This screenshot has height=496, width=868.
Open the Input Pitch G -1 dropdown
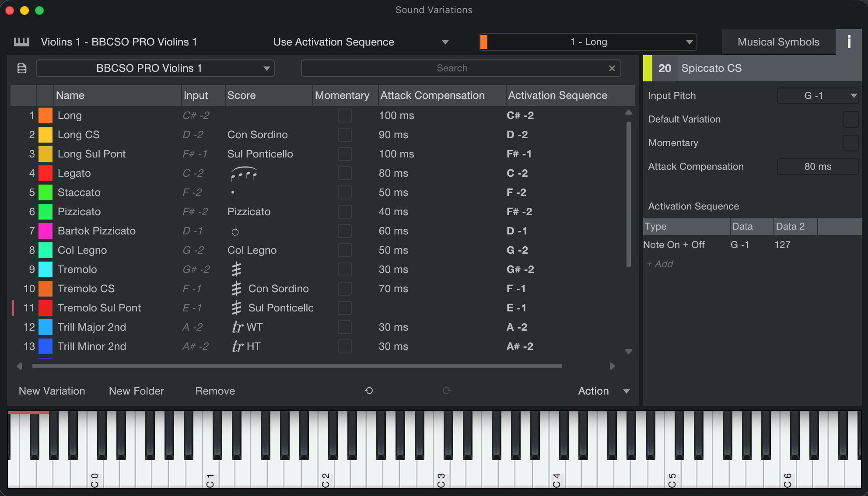(818, 96)
